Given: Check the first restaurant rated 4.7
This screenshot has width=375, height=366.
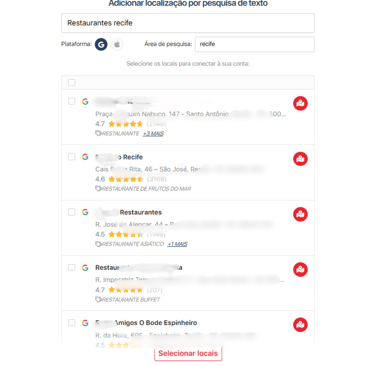Looking at the screenshot, I should pyautogui.click(x=72, y=101).
